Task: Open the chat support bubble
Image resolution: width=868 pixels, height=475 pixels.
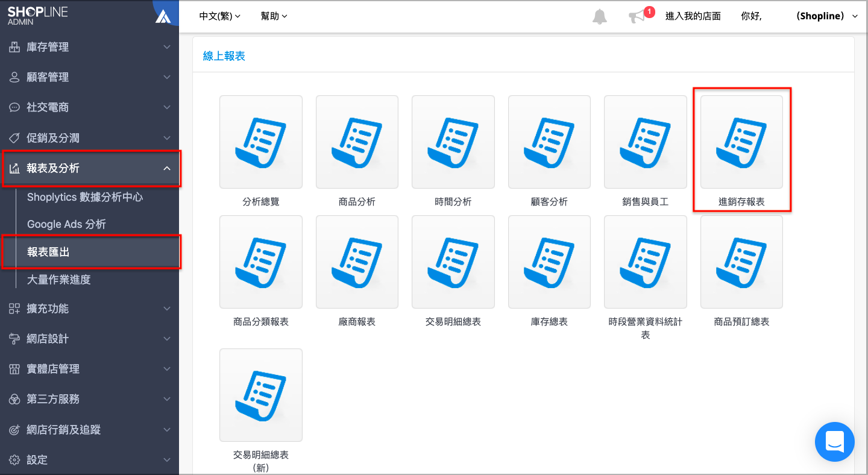Action: [x=835, y=442]
